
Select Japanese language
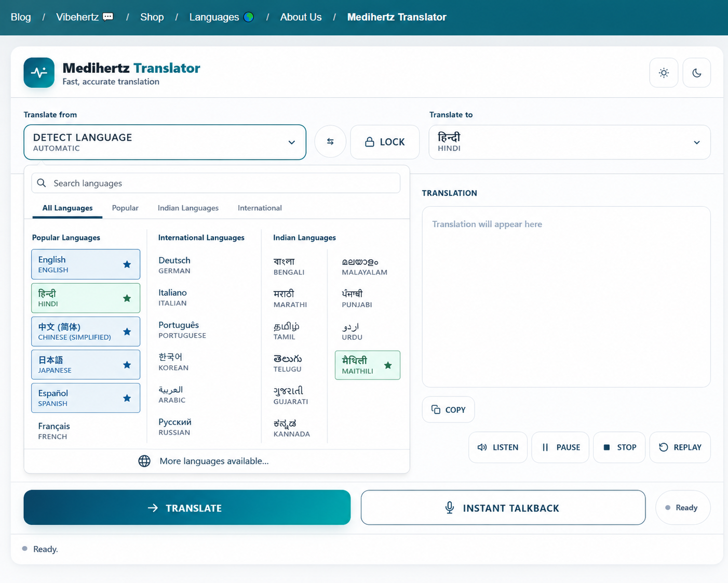click(86, 365)
